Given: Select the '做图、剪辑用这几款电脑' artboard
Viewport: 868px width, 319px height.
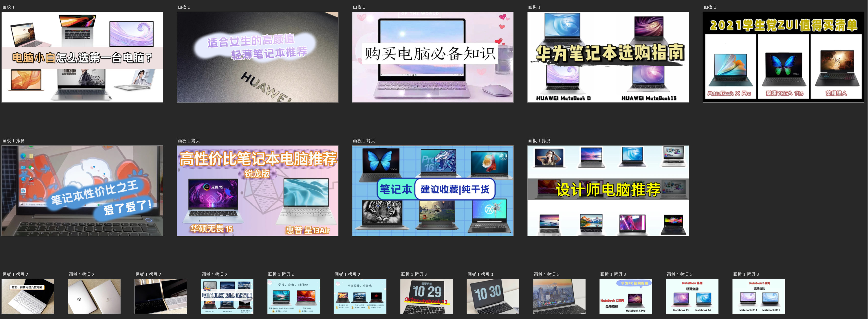Looking at the screenshot, I should click(28, 296).
